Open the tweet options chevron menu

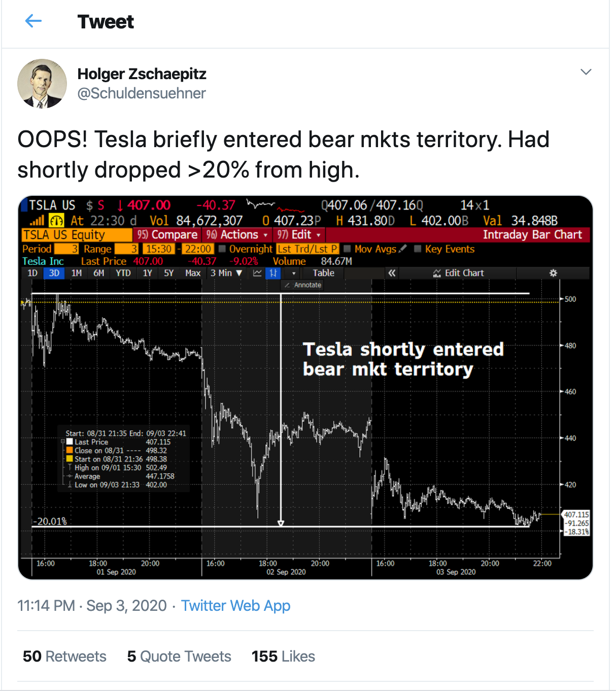click(x=586, y=72)
